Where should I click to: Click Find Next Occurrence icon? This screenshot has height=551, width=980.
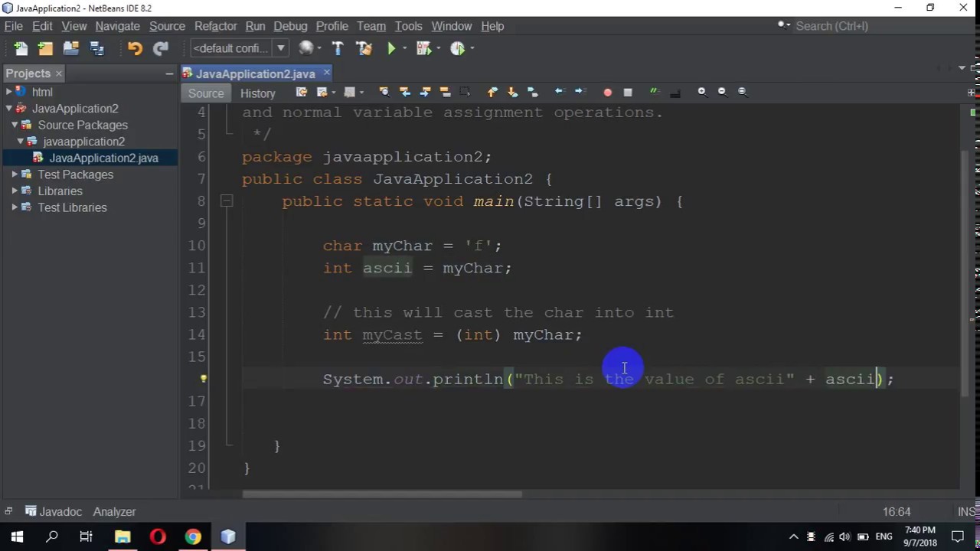424,92
